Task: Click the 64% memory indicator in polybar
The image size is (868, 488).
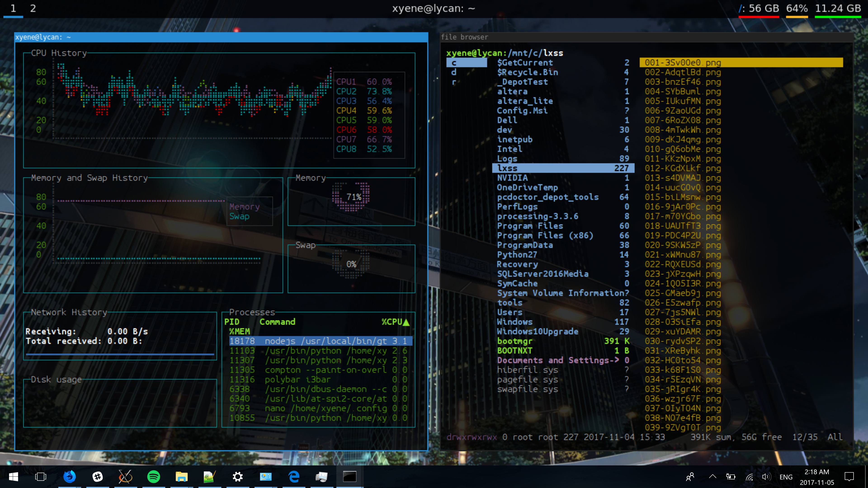Action: pos(797,8)
